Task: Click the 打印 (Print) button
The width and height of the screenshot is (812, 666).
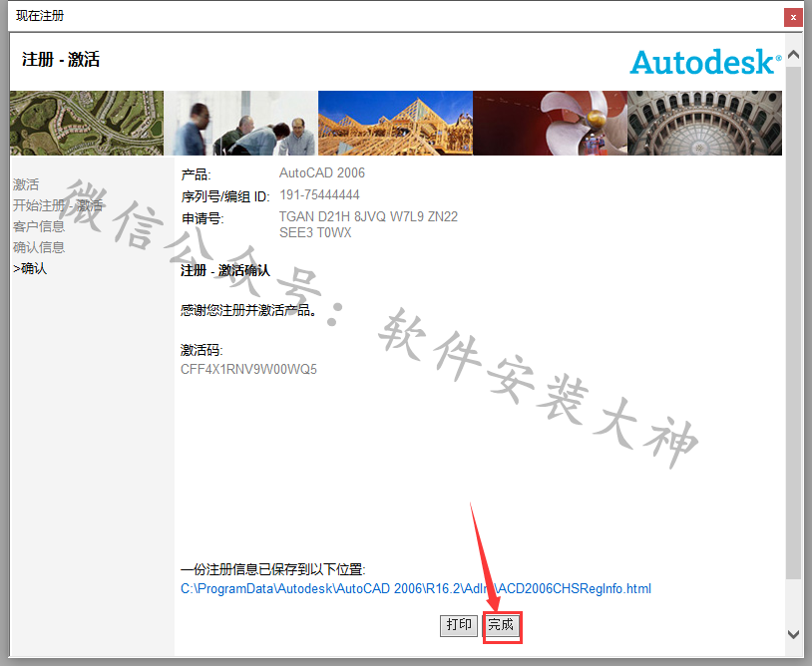Action: pos(459,625)
